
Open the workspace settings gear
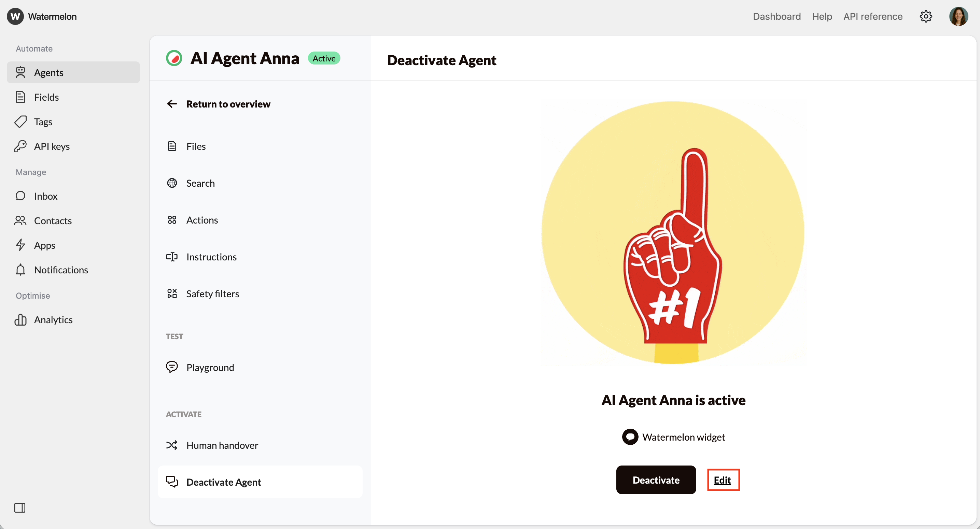coord(926,16)
